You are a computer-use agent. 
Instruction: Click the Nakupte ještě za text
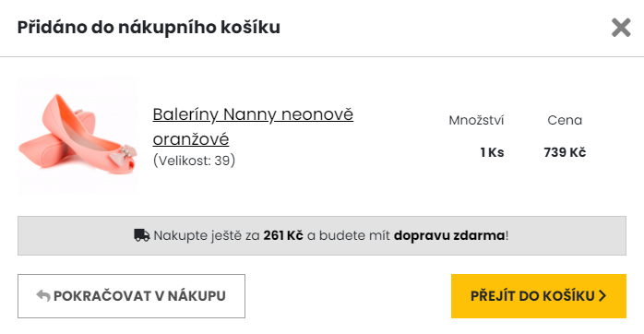pos(207,235)
